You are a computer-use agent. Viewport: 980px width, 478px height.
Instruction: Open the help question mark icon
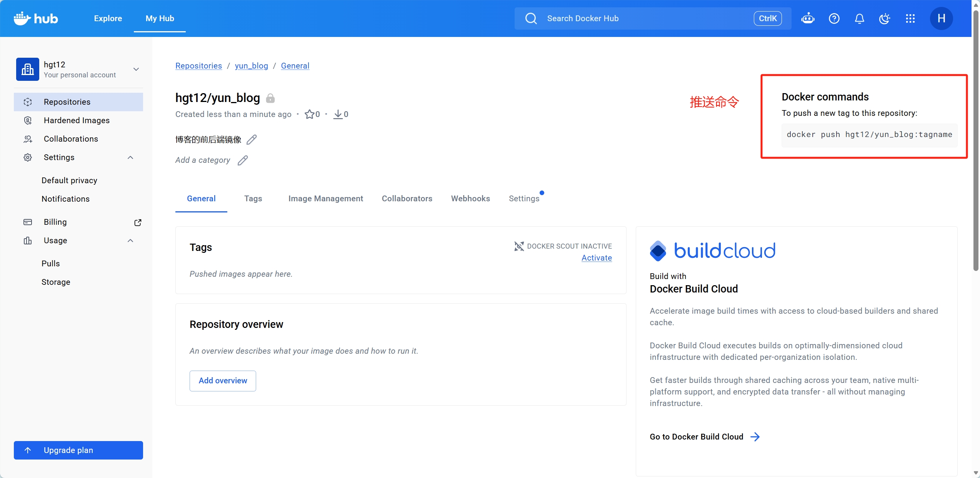834,18
